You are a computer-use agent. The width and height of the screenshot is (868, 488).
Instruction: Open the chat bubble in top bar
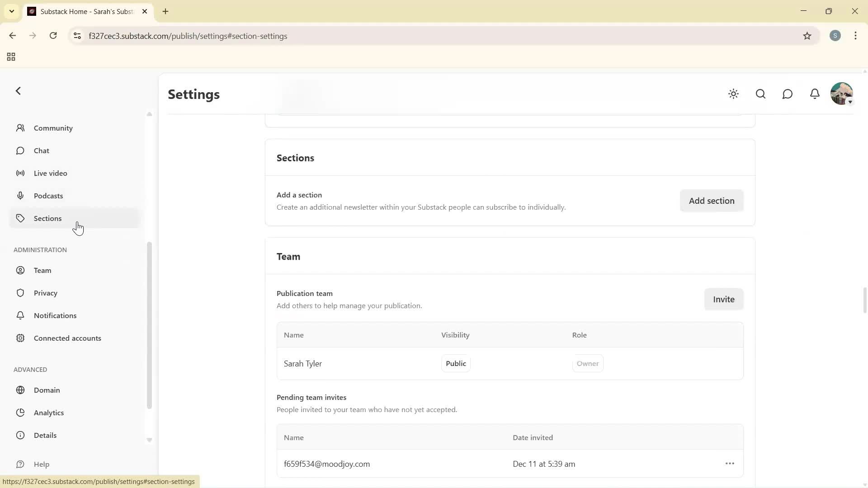[x=788, y=94]
